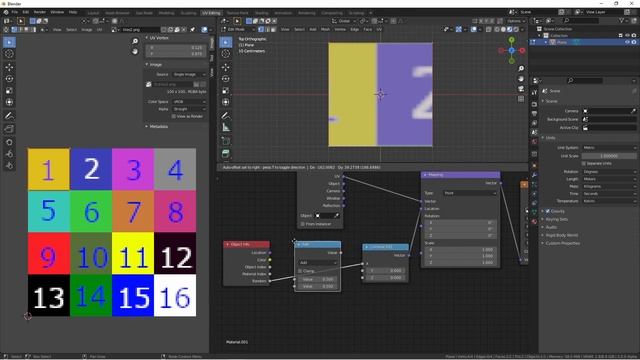640x360 pixels.
Task: Select the Rotate tool in 3D viewport
Action: [x=226, y=79]
